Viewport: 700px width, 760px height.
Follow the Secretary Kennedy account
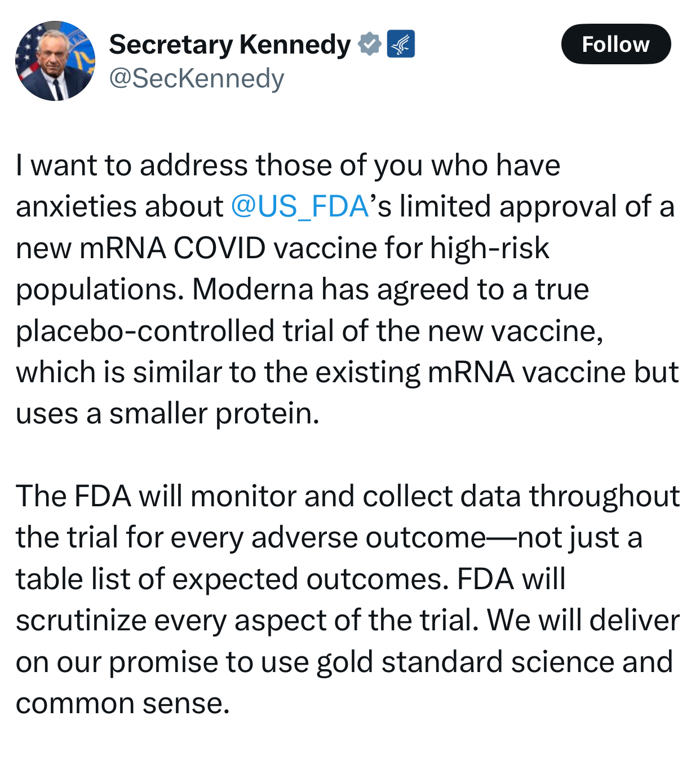pos(616,44)
